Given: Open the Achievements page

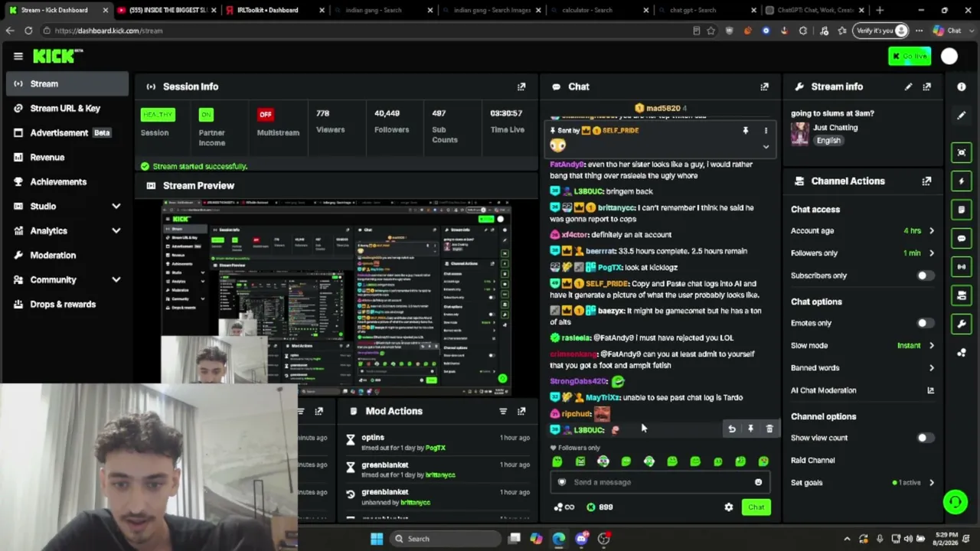Looking at the screenshot, I should (x=67, y=181).
